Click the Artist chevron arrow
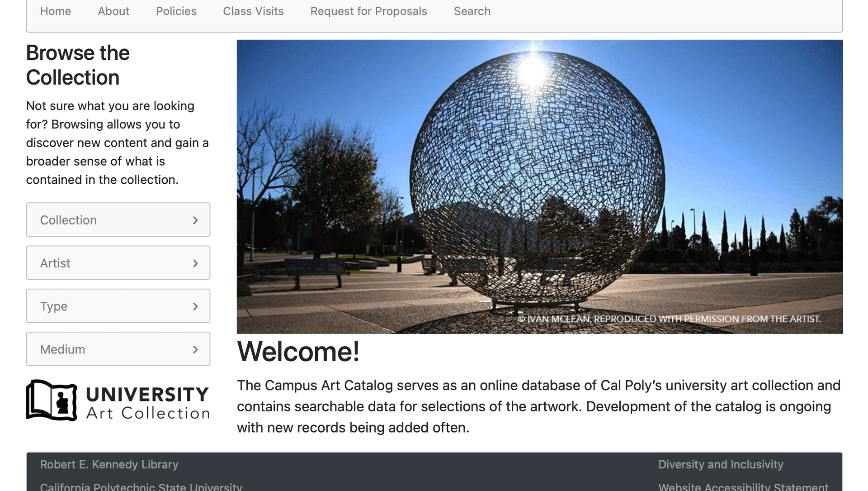This screenshot has width=868, height=491. pyautogui.click(x=195, y=263)
